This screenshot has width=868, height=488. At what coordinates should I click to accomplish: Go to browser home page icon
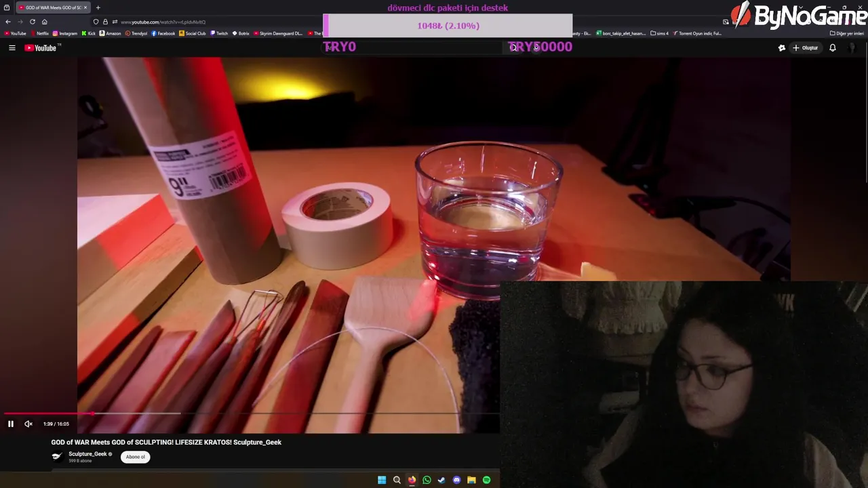pyautogui.click(x=45, y=22)
